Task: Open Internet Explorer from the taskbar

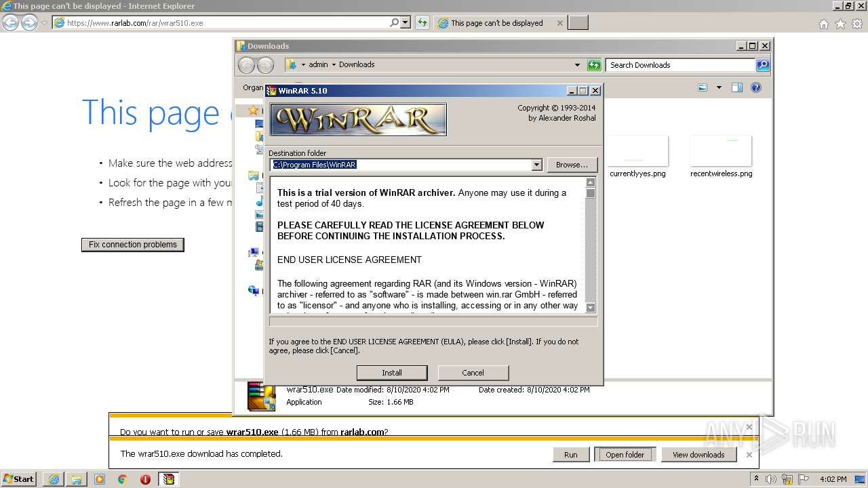Action: tap(54, 479)
